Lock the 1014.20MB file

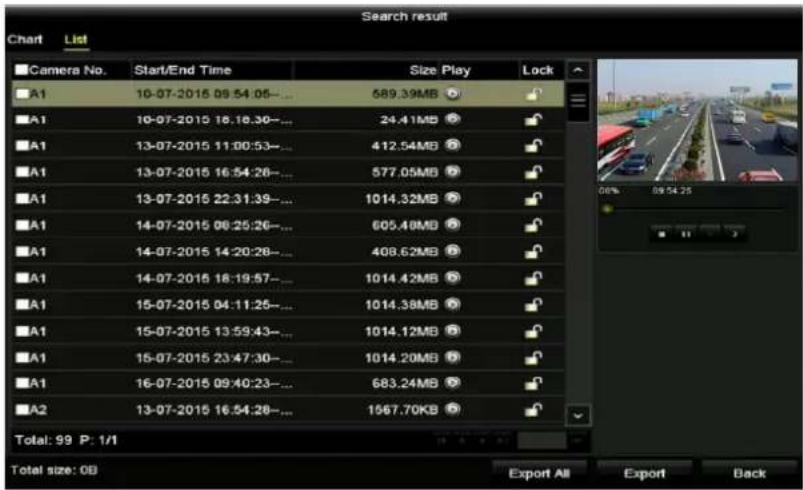(x=533, y=358)
